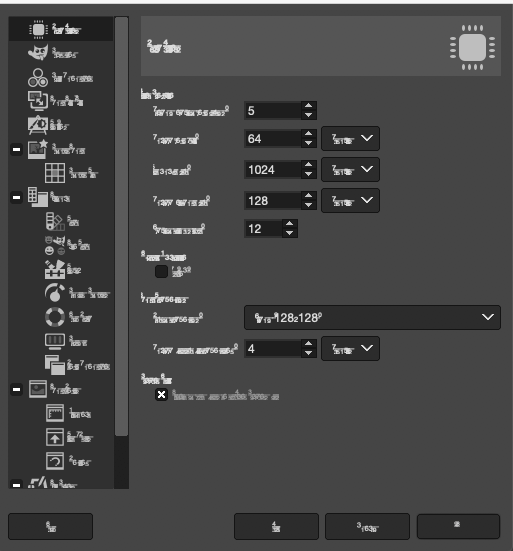The height and width of the screenshot is (551, 513).
Task: Open the Help System lifebuoy icon
Action: [x=55, y=317]
